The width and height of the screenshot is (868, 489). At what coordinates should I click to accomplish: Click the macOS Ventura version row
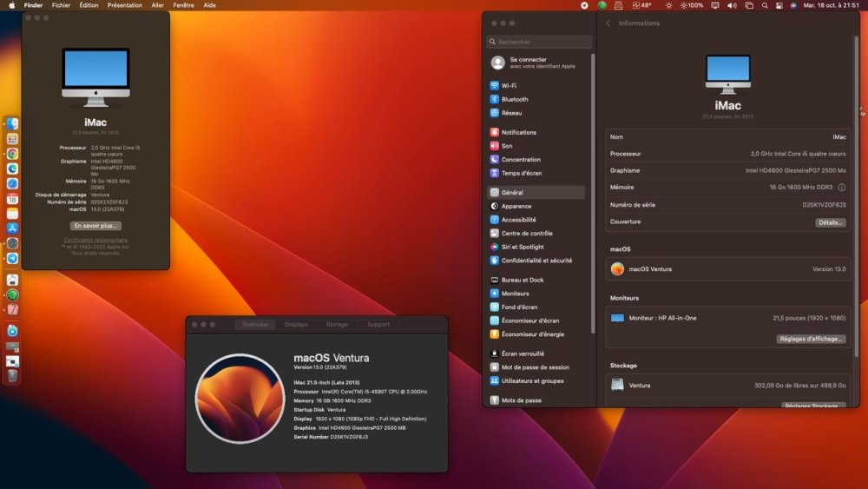click(727, 269)
